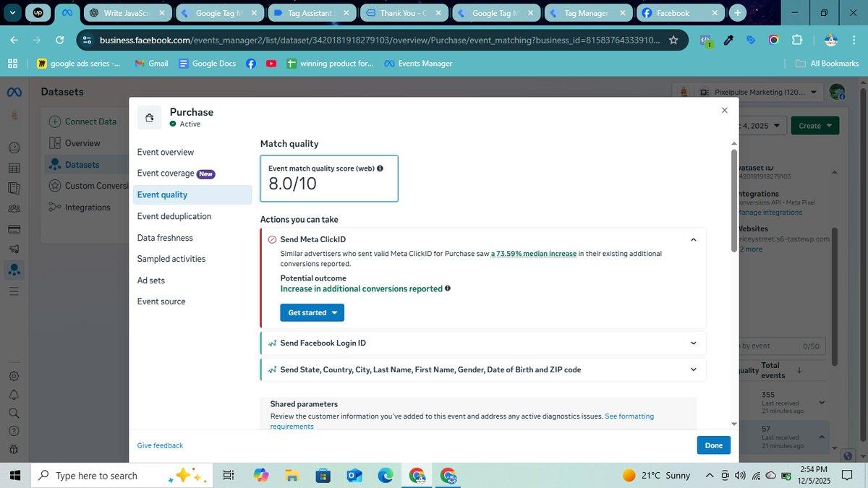Go to Event deduplication tab
Viewport: 868px width, 488px height.
click(x=174, y=216)
